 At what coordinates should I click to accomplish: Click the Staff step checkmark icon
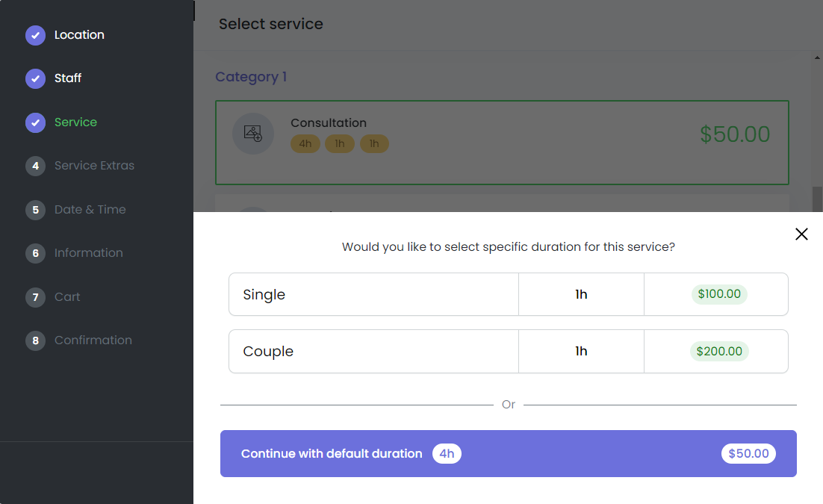tap(35, 78)
